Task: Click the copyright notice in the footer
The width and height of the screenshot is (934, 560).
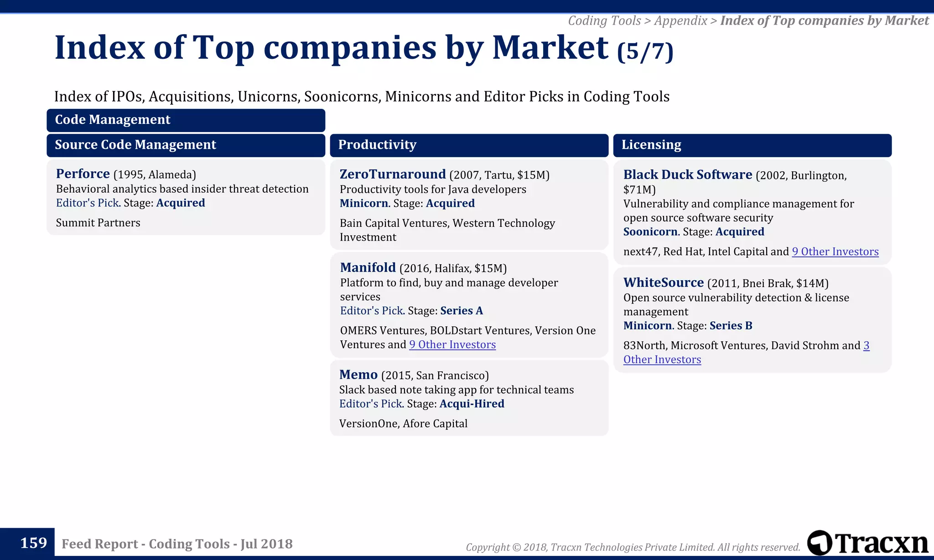Action: tap(633, 547)
